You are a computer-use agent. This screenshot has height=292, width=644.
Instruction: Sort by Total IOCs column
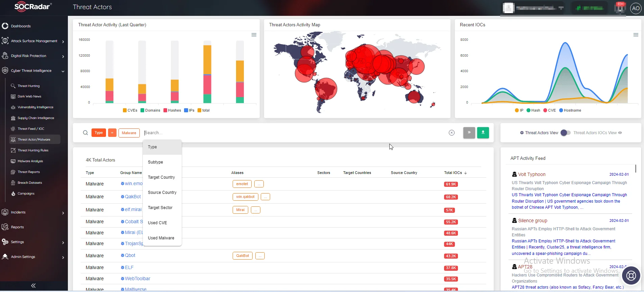pyautogui.click(x=455, y=173)
